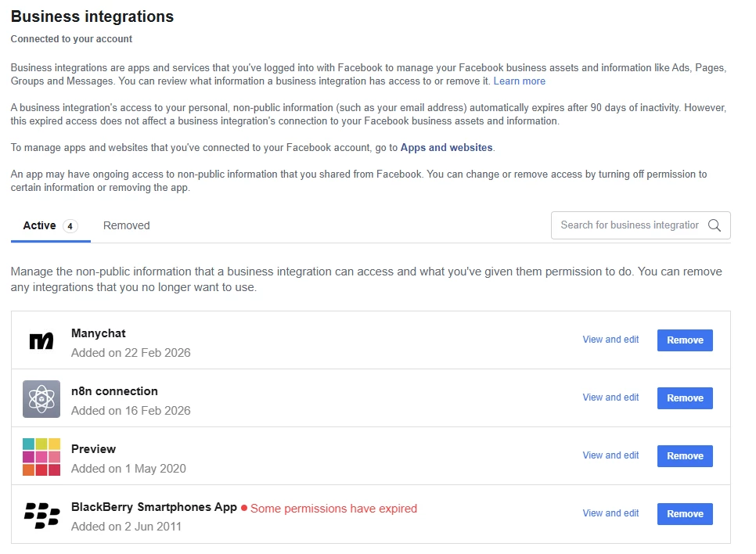The height and width of the screenshot is (554, 756).
Task: Click the BlackBerry logo icon
Action: (41, 515)
